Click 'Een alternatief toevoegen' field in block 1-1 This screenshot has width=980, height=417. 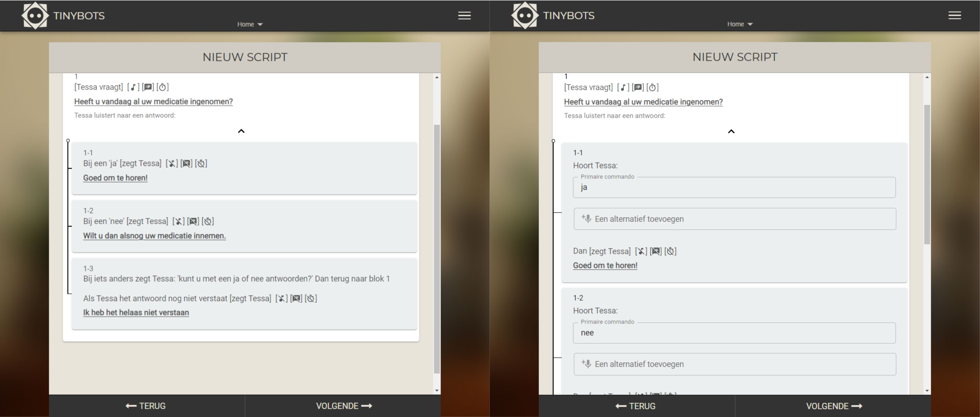tap(735, 219)
